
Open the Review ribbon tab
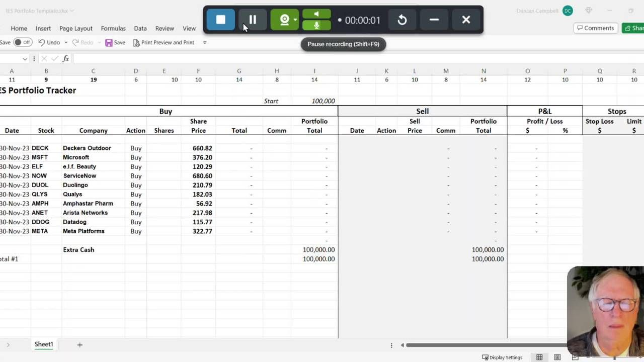pos(165,28)
